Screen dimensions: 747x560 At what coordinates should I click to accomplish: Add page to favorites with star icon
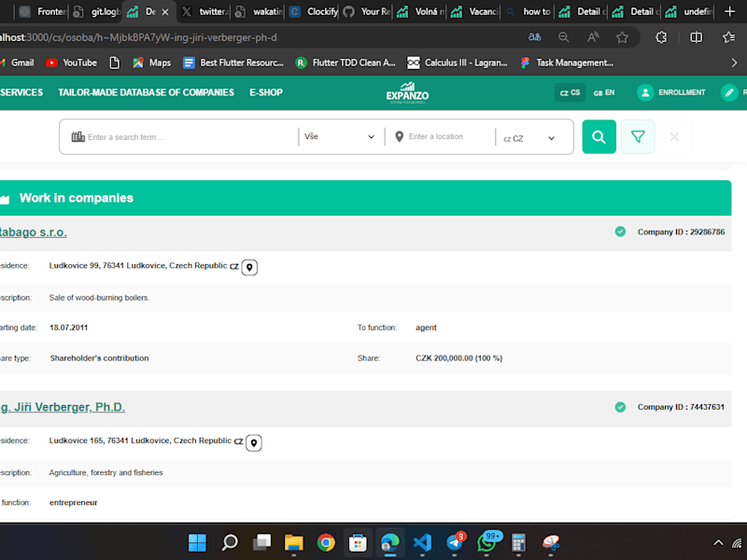coord(622,37)
